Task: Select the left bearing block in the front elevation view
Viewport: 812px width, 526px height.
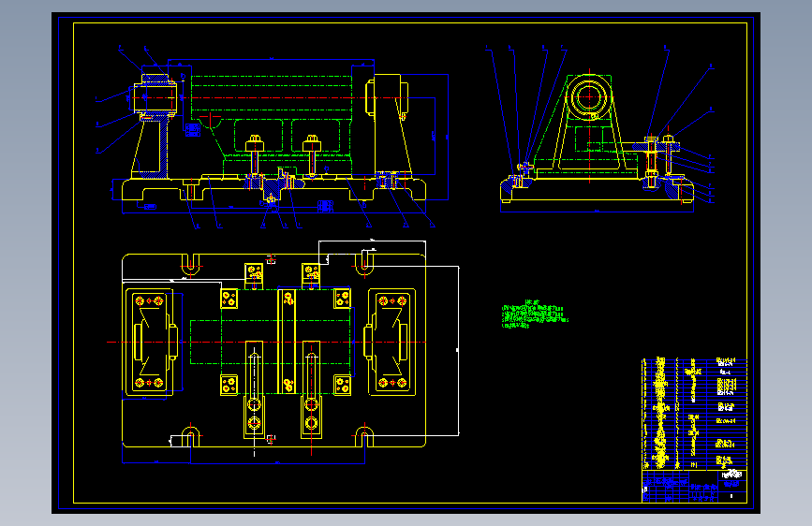Action: 154,127
